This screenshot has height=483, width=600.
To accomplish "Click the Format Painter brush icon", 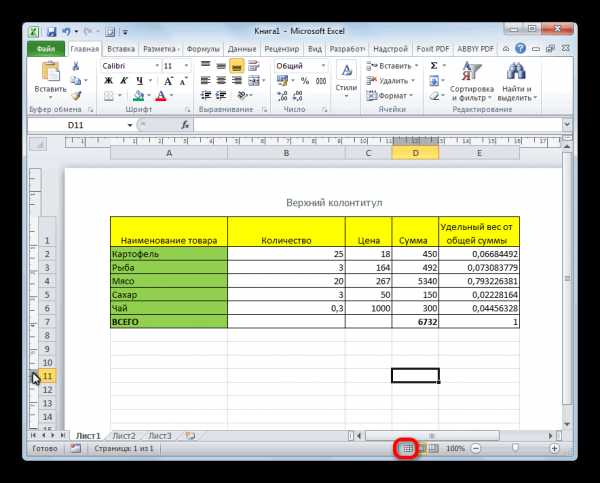I will pos(76,95).
